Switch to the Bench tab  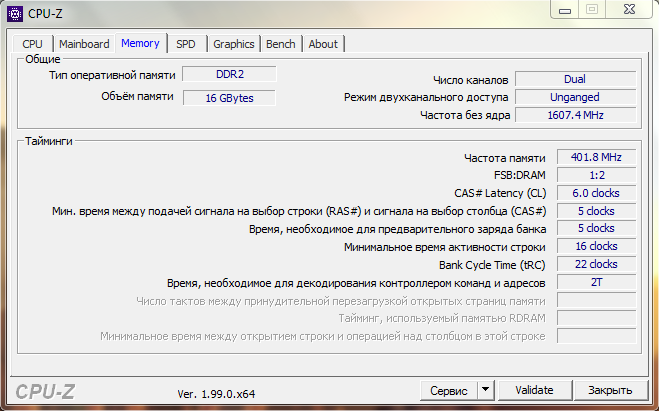[x=281, y=44]
